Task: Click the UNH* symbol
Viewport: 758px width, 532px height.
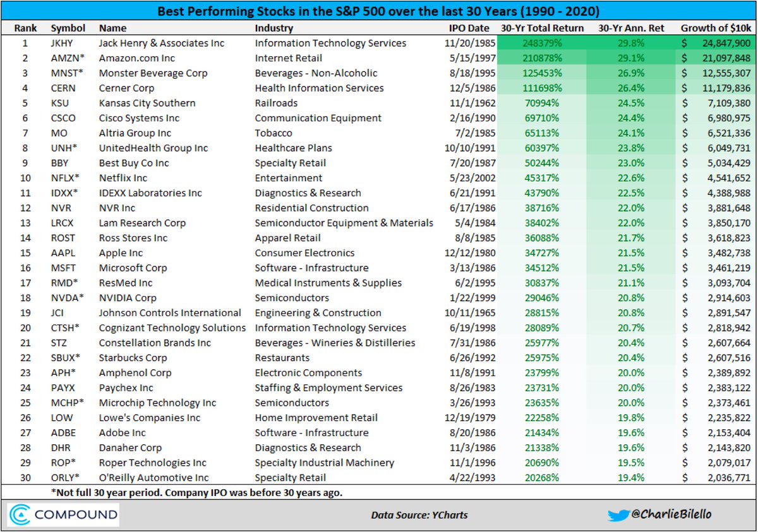Action: (64, 148)
